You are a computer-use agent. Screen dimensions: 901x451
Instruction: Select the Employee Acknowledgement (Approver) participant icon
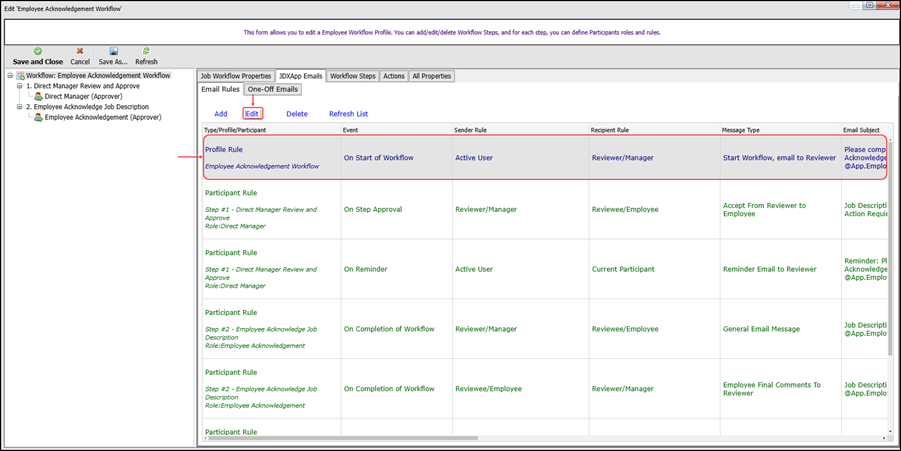[x=39, y=117]
